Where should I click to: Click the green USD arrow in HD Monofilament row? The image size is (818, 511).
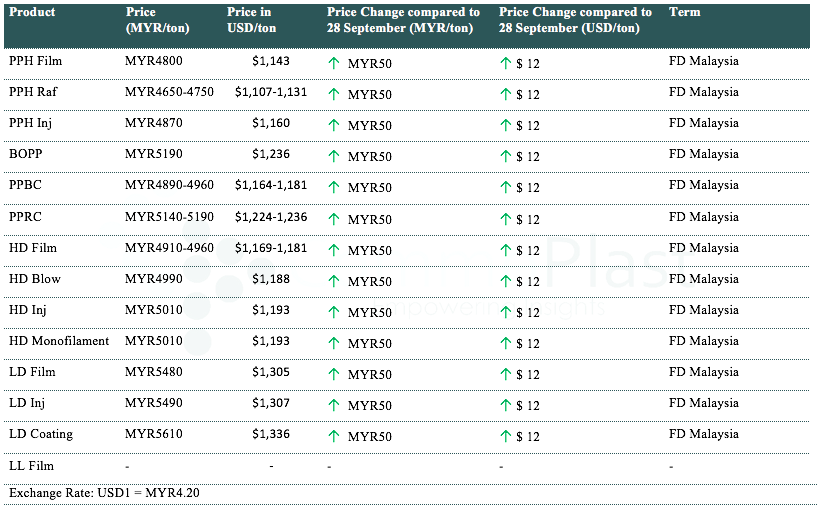pyautogui.click(x=506, y=343)
